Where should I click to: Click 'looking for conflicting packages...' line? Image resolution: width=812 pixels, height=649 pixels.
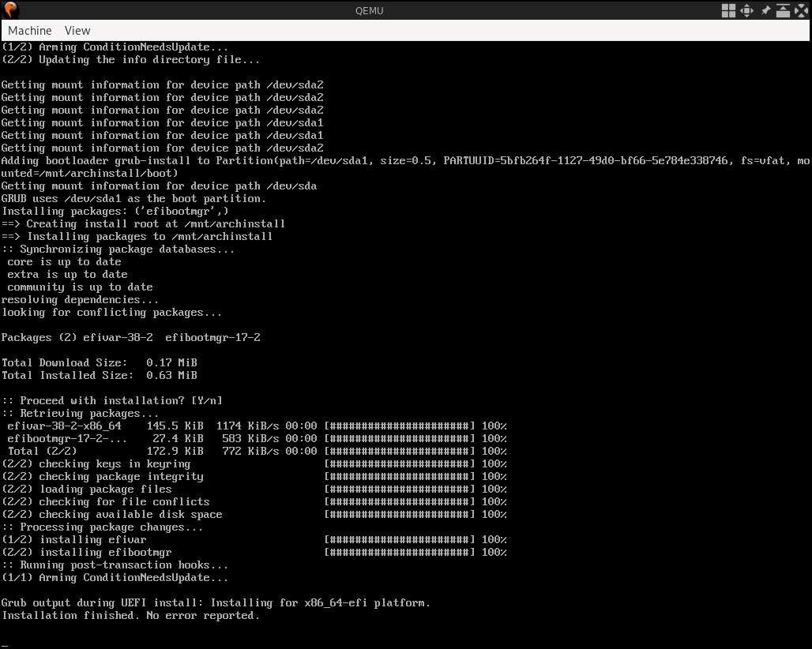coord(112,313)
